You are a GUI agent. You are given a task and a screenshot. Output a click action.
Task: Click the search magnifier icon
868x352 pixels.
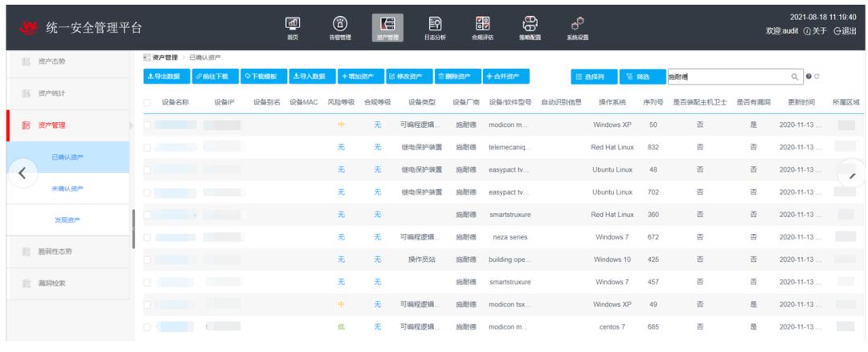(794, 77)
